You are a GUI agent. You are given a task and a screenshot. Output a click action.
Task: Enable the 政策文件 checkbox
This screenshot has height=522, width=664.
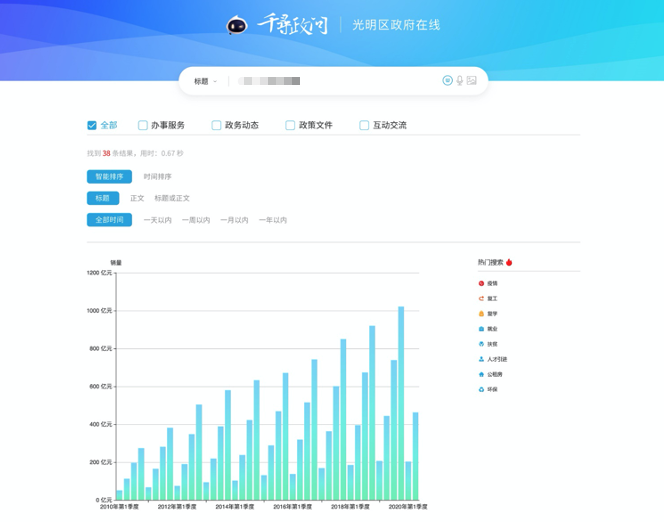click(x=290, y=125)
